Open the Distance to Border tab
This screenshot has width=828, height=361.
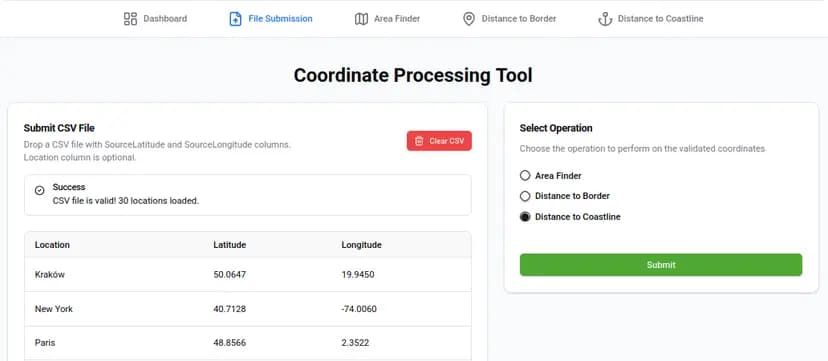point(510,19)
